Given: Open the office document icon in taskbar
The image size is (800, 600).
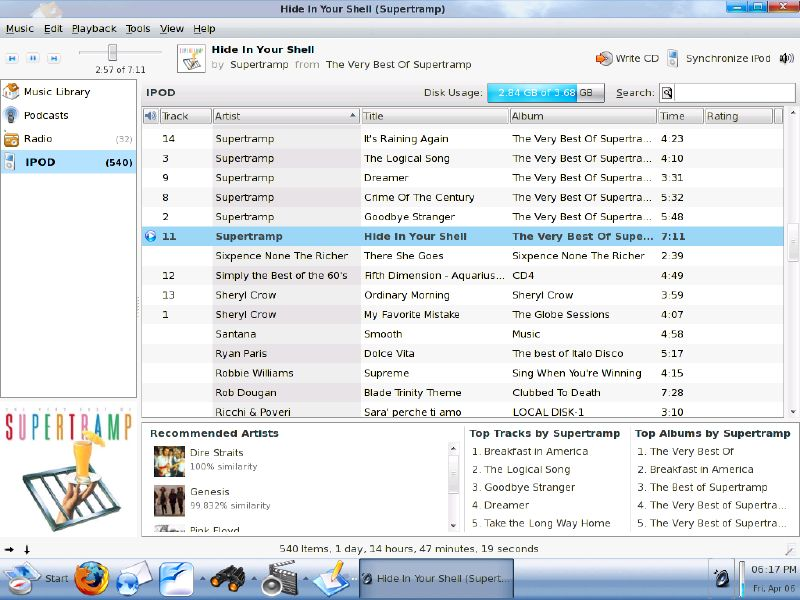Looking at the screenshot, I should pos(176,579).
